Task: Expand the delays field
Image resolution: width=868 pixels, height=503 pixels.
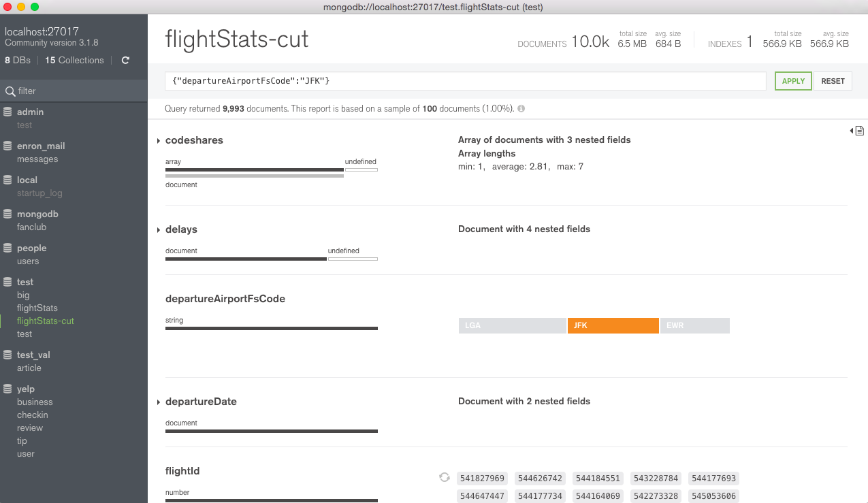Action: [159, 230]
